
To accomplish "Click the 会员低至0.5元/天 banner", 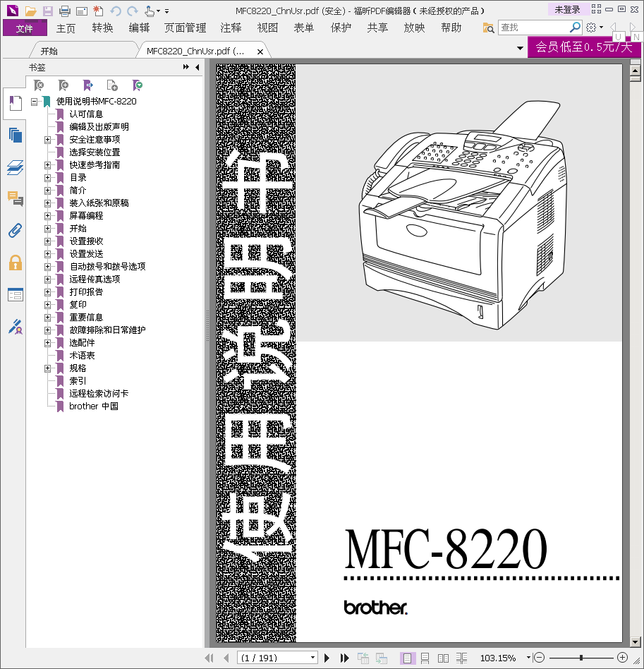I will click(x=584, y=47).
